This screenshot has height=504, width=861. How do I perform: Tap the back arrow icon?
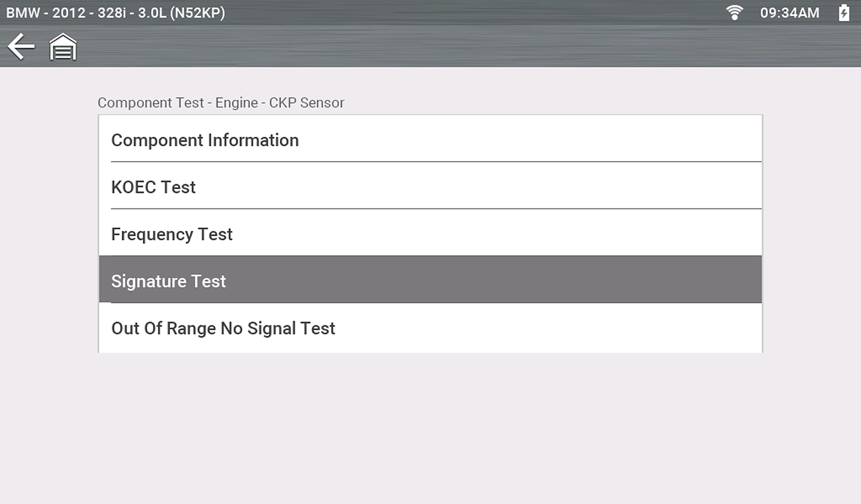click(21, 46)
